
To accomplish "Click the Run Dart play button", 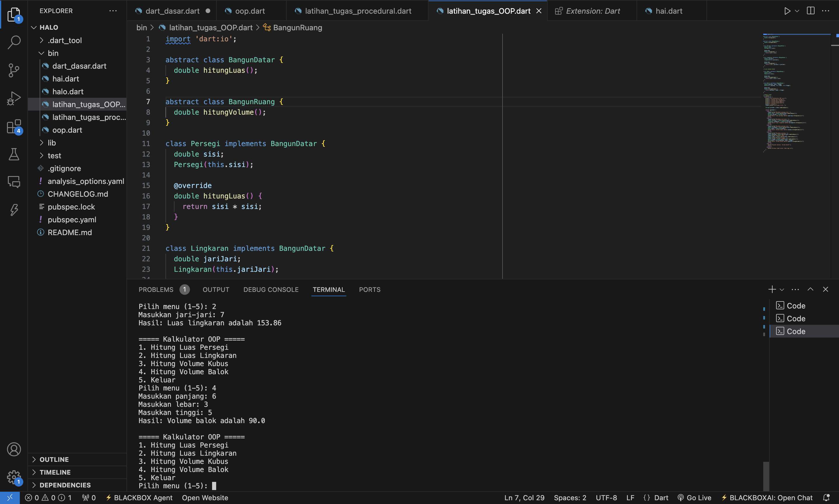I will tap(787, 11).
